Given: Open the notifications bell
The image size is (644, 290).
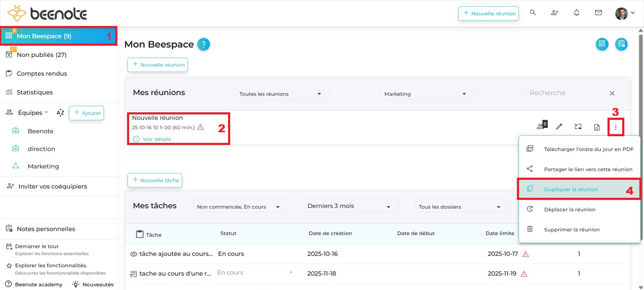Looking at the screenshot, I should tap(576, 13).
